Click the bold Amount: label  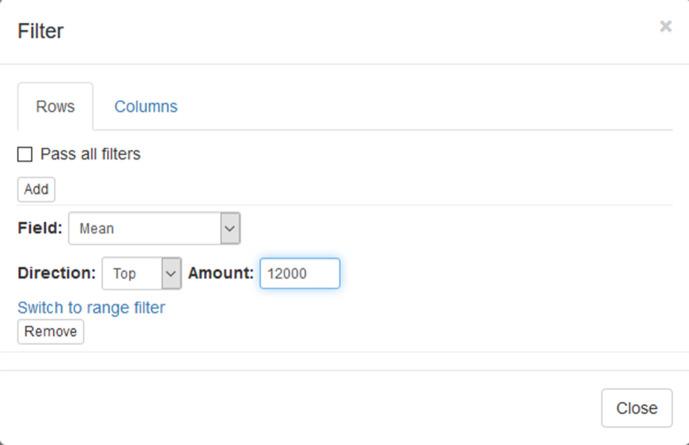coord(220,273)
